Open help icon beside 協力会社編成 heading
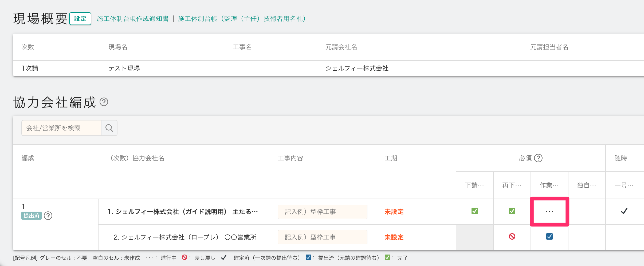 [x=104, y=102]
